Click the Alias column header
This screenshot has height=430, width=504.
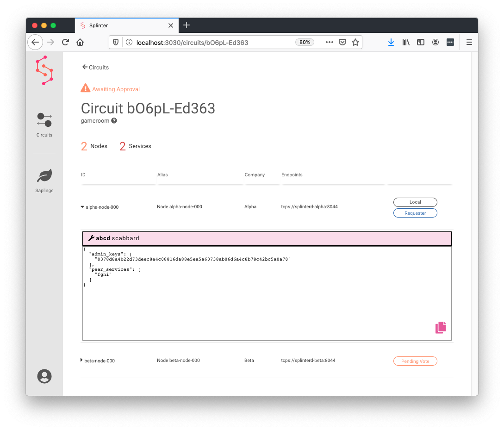[162, 175]
